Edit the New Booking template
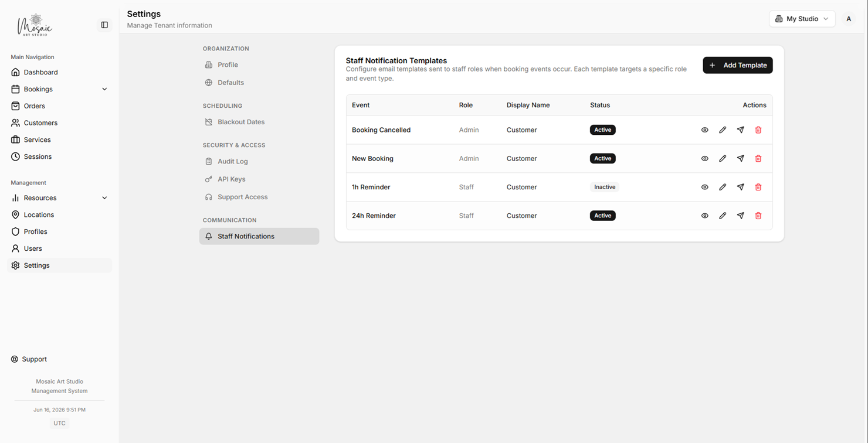The height and width of the screenshot is (443, 868). [x=723, y=159]
